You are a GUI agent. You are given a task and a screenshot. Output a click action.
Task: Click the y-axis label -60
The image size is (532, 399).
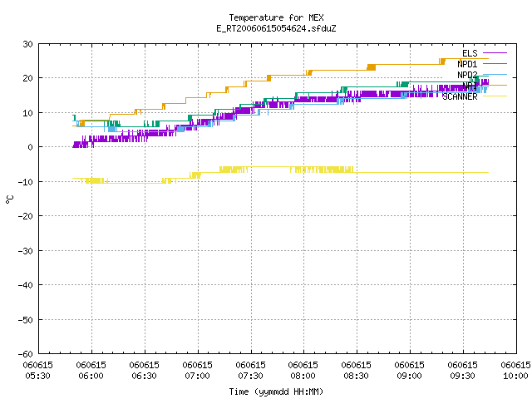coord(26,354)
